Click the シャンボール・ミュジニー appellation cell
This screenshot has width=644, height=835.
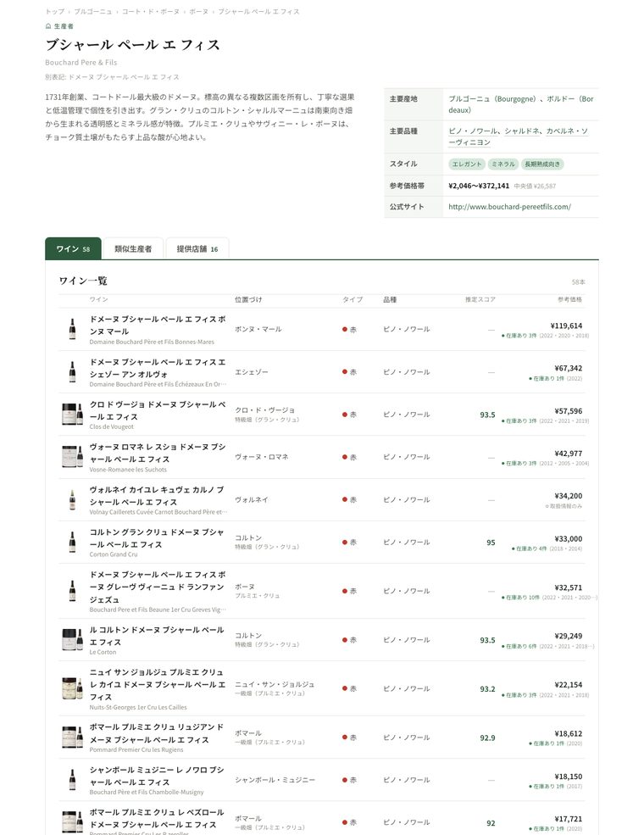[275, 780]
